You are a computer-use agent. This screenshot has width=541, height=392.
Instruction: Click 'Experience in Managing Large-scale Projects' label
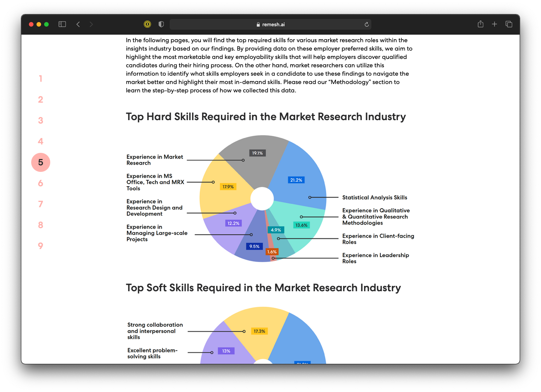coord(157,233)
